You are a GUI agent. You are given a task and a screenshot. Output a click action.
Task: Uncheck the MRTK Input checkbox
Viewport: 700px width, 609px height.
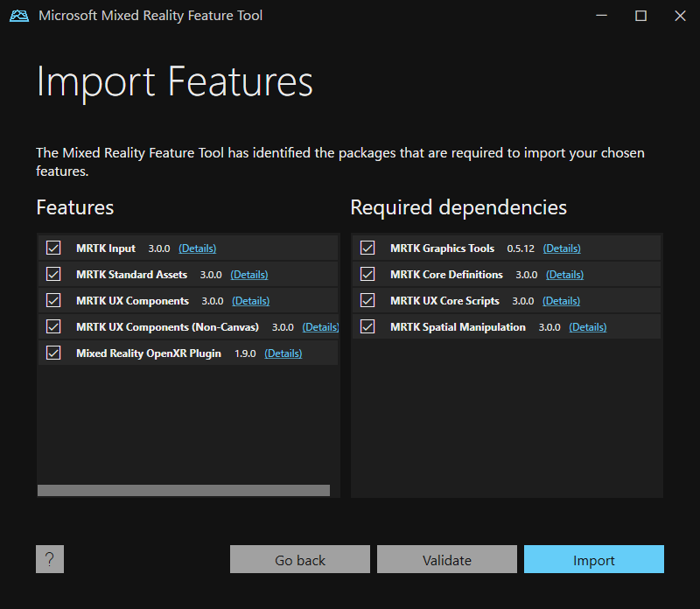coord(53,248)
